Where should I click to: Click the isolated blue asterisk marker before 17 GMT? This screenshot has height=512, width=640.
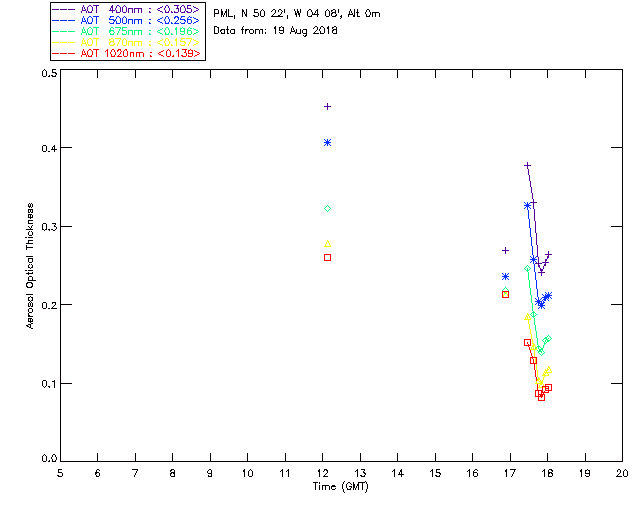[505, 277]
